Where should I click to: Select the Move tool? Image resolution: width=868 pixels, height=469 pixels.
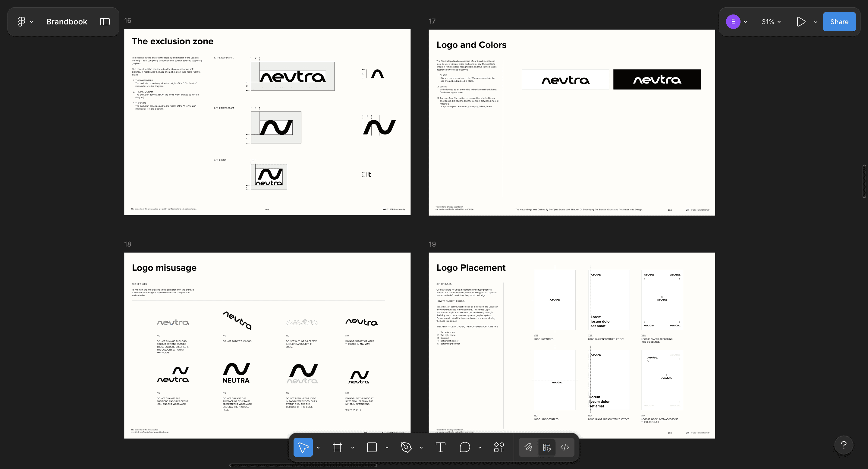[x=303, y=447]
